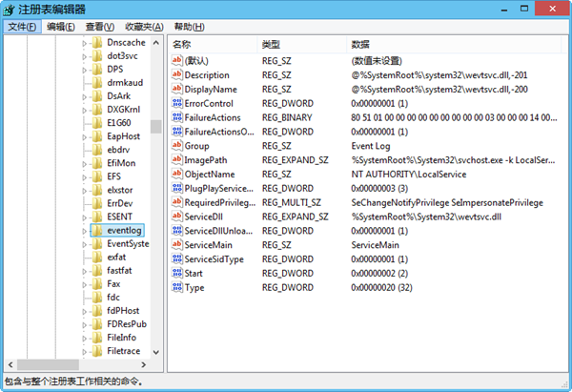
Task: Click the string icon beside Group value
Action: (x=177, y=146)
